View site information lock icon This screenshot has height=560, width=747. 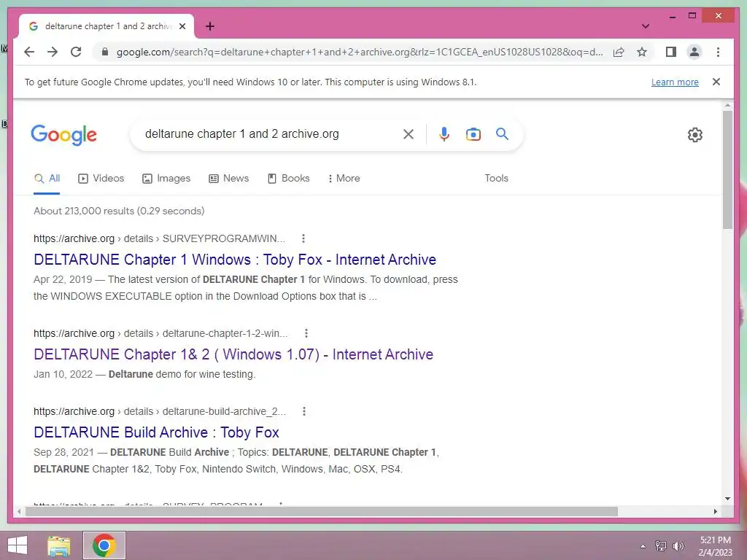[105, 52]
